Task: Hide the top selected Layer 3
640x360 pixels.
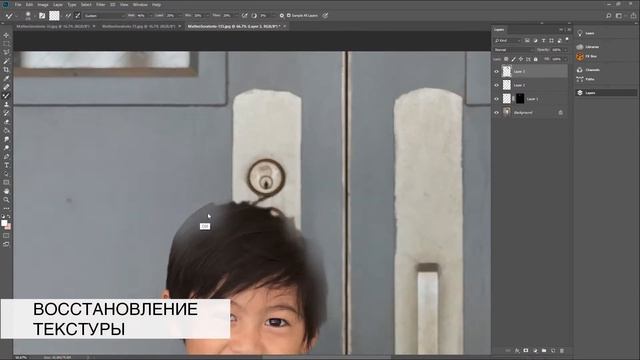Action: tap(496, 71)
